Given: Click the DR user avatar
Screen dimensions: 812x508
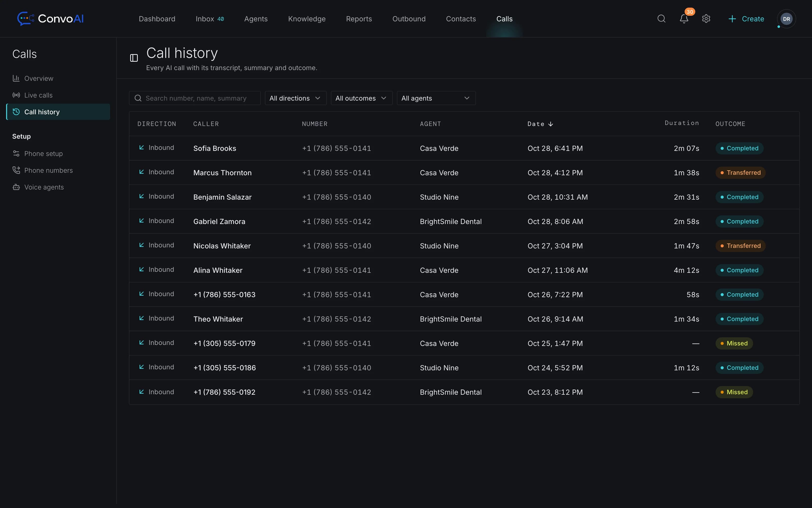Looking at the screenshot, I should coord(787,19).
